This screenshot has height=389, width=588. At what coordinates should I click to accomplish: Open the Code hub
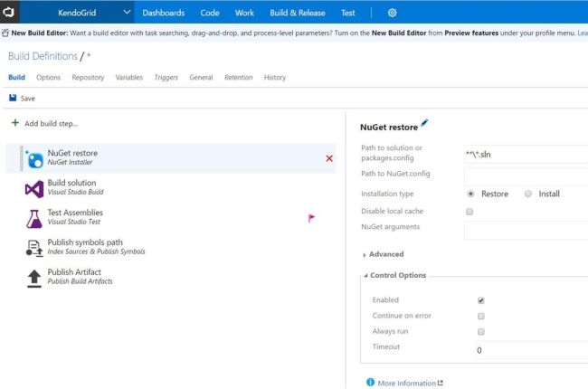coord(210,13)
